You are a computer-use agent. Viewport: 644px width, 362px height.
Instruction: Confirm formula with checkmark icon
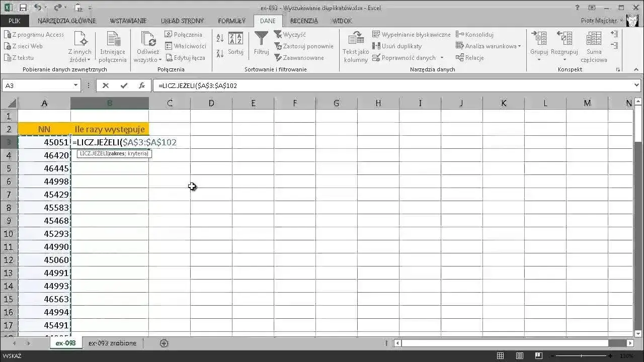[x=124, y=85]
